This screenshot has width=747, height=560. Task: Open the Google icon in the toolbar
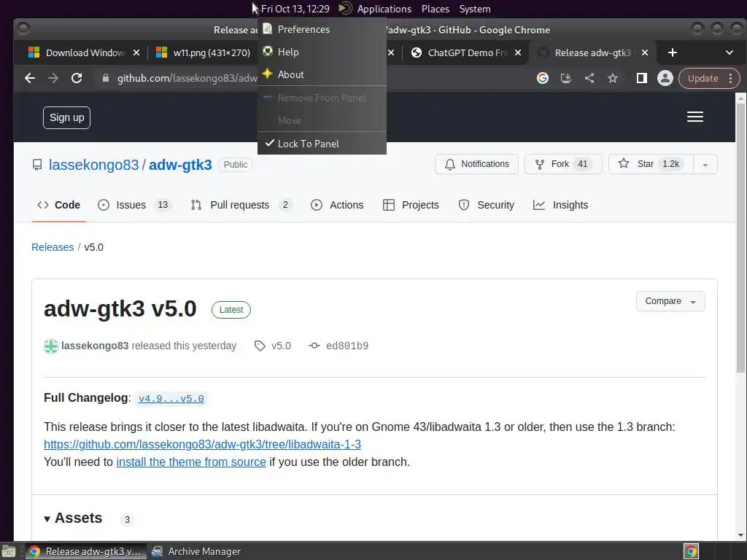(542, 78)
